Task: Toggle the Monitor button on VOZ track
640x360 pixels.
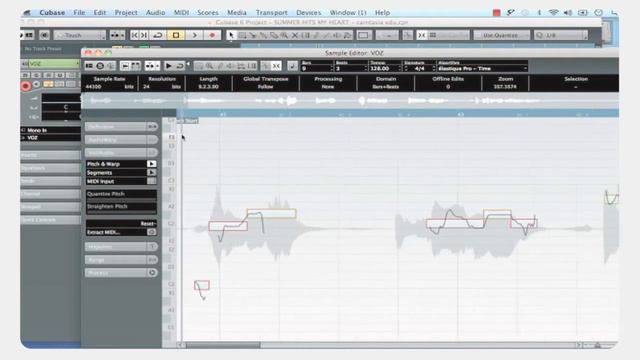Action: tap(36, 84)
